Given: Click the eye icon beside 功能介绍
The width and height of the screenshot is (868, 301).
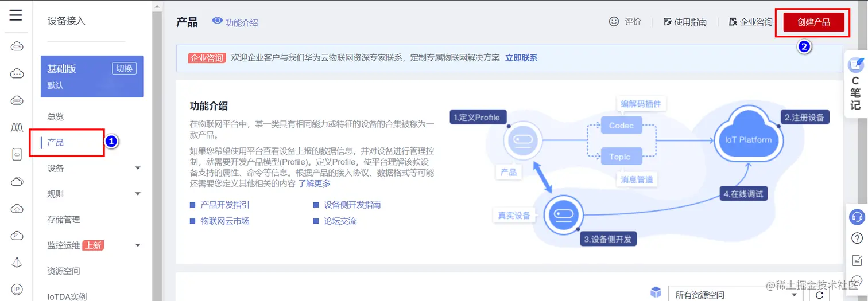Looking at the screenshot, I should [217, 21].
